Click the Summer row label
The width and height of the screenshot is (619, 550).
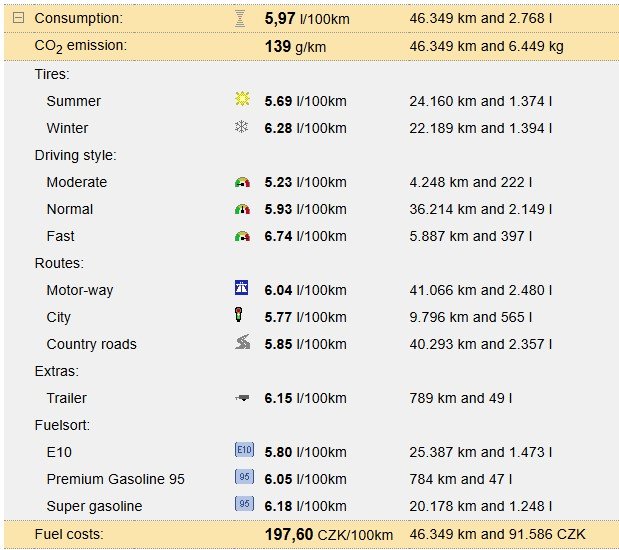click(x=73, y=101)
